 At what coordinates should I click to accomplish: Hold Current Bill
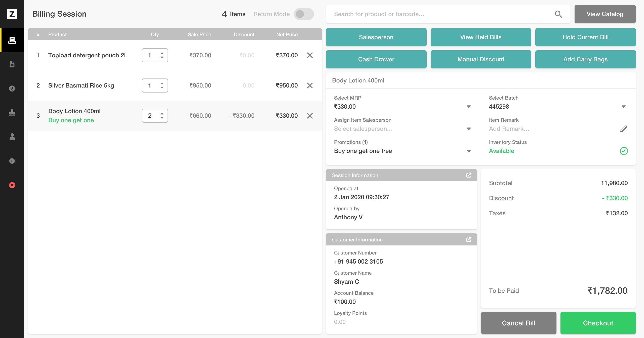(x=586, y=37)
